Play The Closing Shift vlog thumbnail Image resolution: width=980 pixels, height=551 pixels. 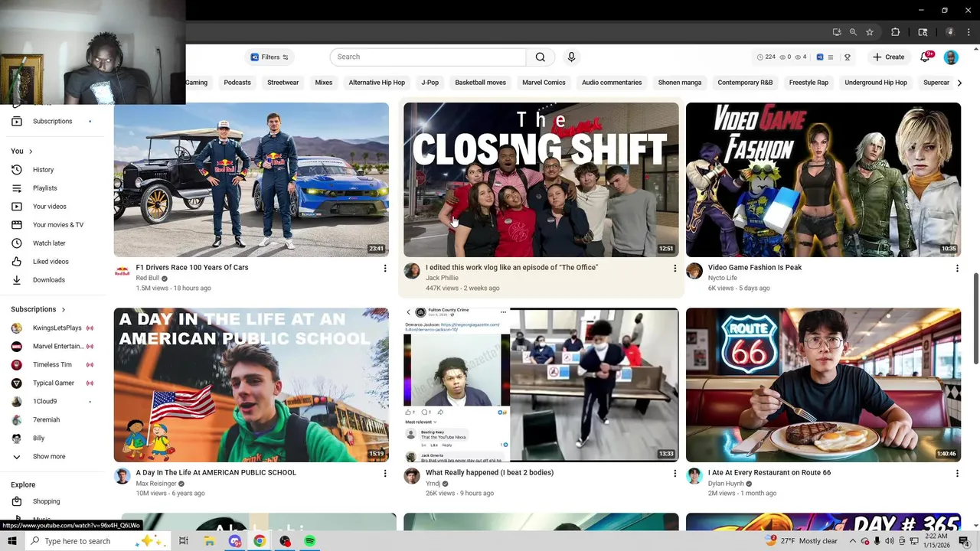coord(541,180)
